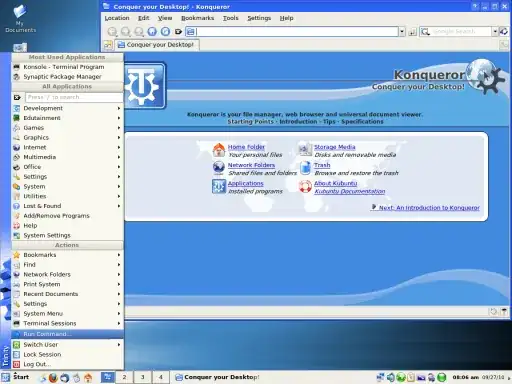Viewport: 512px width, 384px height.
Task: Expand the Development submenu
Action: (x=67, y=108)
